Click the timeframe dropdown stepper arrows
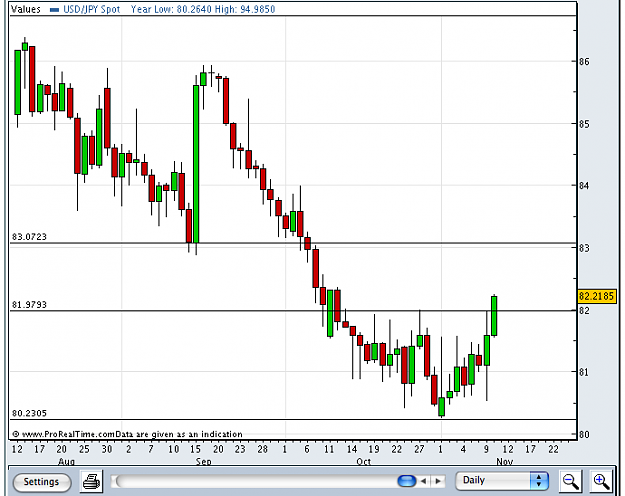 click(539, 481)
